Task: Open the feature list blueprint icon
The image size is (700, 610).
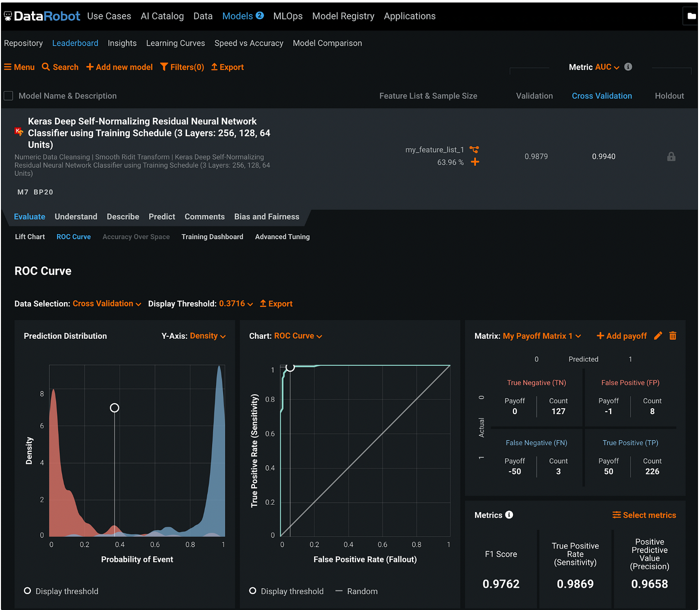Action: (474, 149)
